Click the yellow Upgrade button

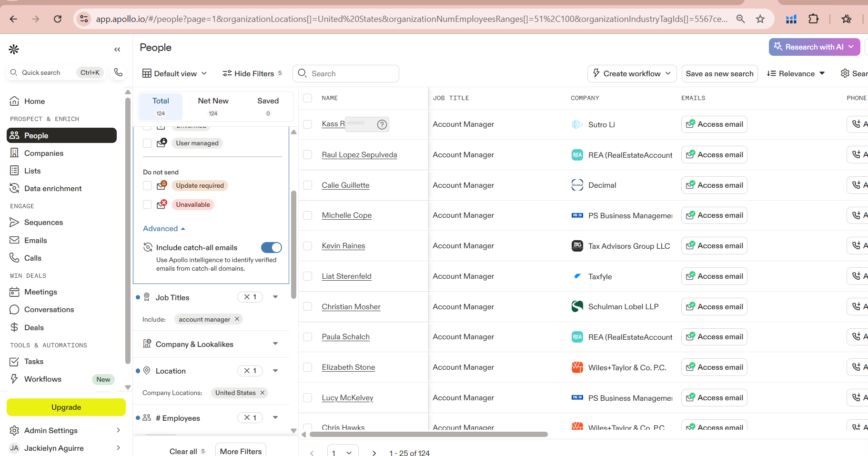point(66,407)
